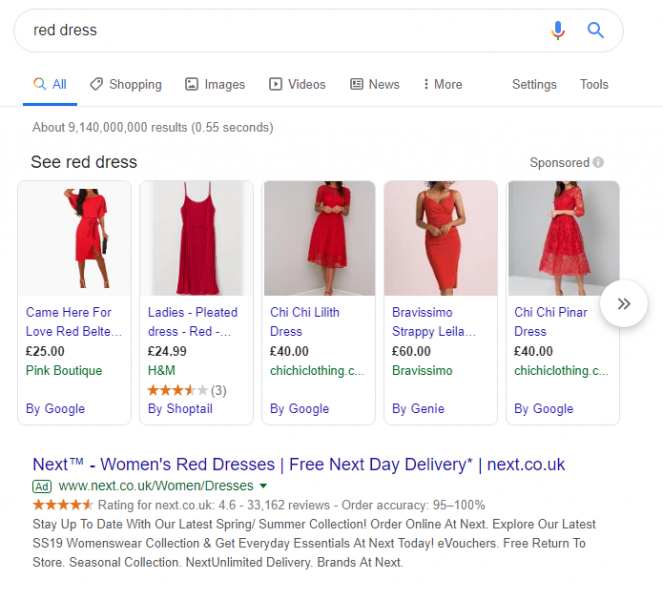Image resolution: width=663 pixels, height=600 pixels.
Task: Click the See red dress heading
Action: 84,162
